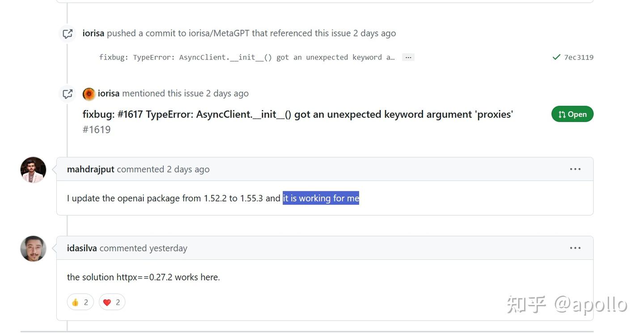Viewport: 644px width, 334px height.
Task: Toggle thumbs up reaction on idasilva comment
Action: coord(80,302)
